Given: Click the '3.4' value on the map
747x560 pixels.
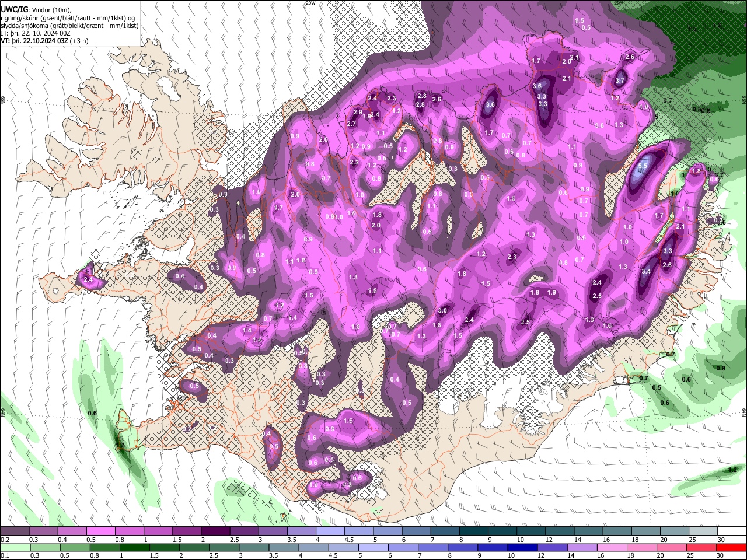Looking at the screenshot, I should (x=646, y=272).
